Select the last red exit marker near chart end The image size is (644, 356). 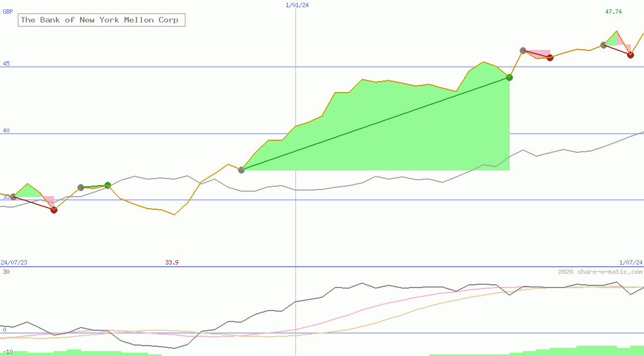pos(630,55)
